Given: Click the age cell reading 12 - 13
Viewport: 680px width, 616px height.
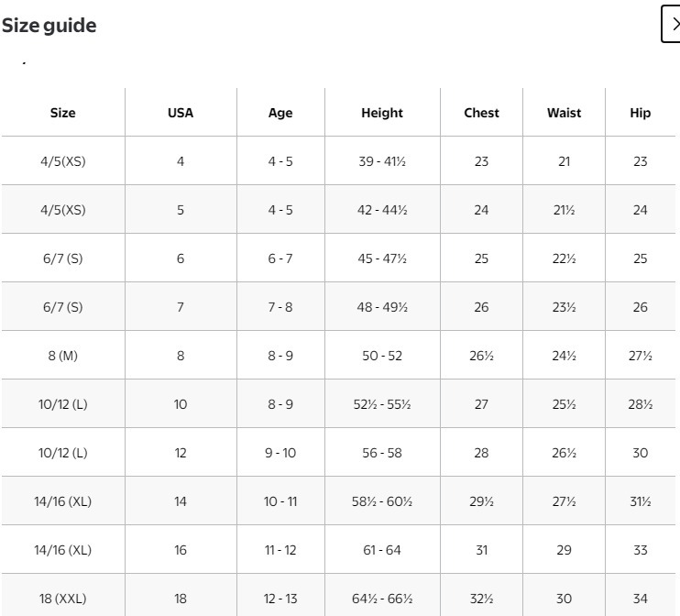Looking at the screenshot, I should 280,599.
